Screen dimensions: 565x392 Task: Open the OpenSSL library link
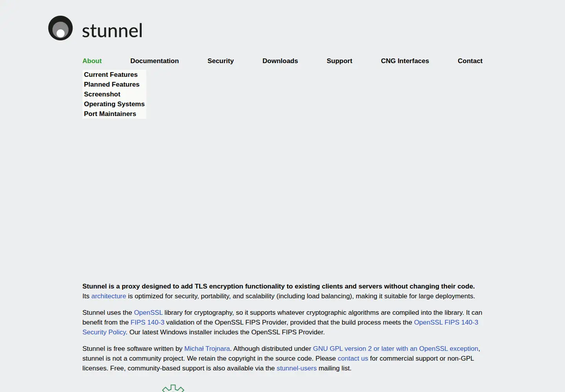click(x=148, y=312)
